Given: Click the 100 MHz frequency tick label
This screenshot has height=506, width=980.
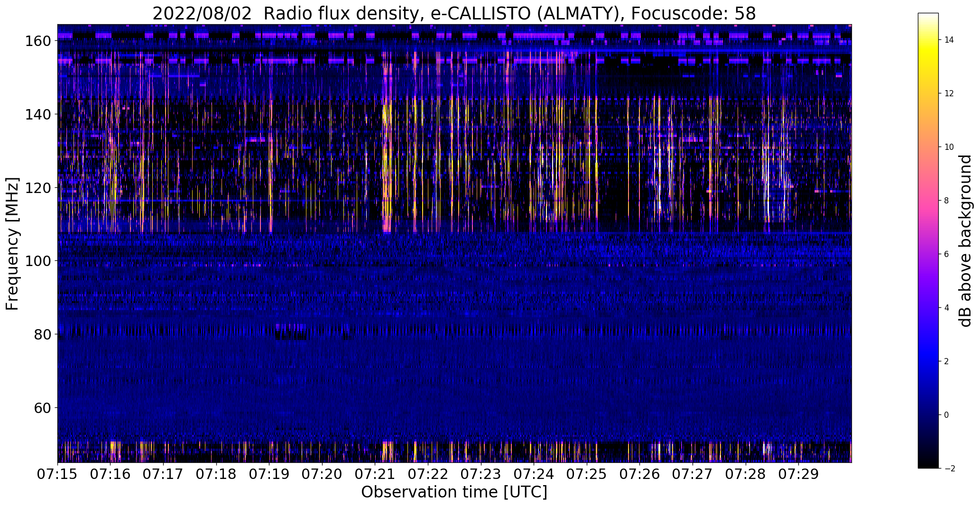Looking at the screenshot, I should (38, 261).
